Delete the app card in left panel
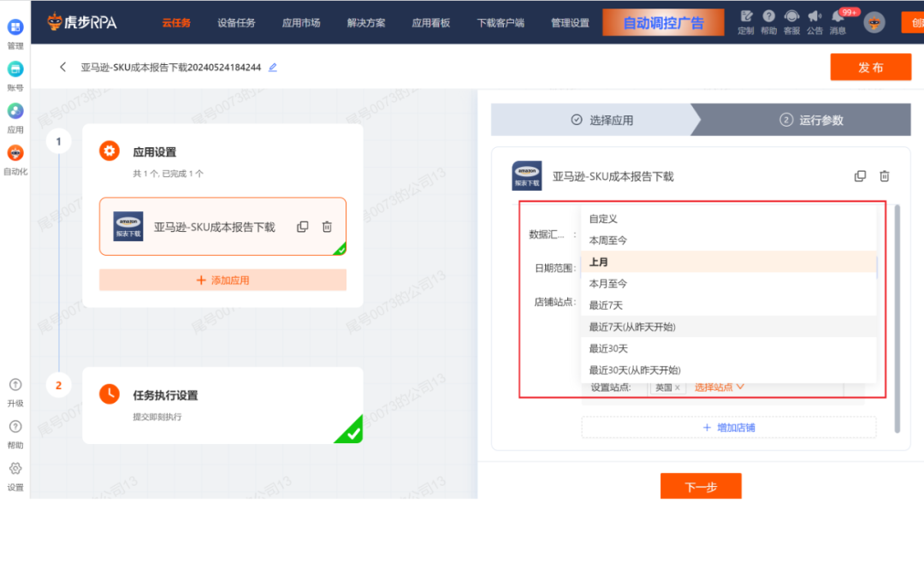The image size is (924, 574). (x=327, y=227)
